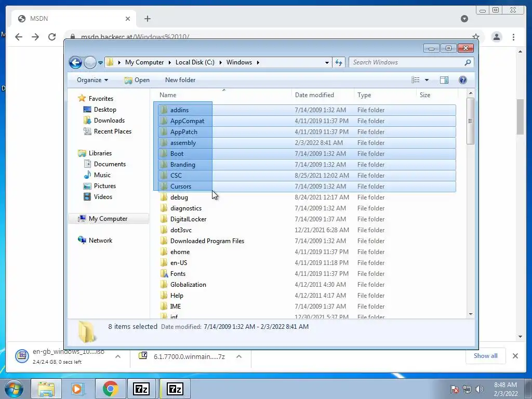The width and height of the screenshot is (532, 399).
Task: Expand the arrow after Windows breadcrumb
Action: 258,62
